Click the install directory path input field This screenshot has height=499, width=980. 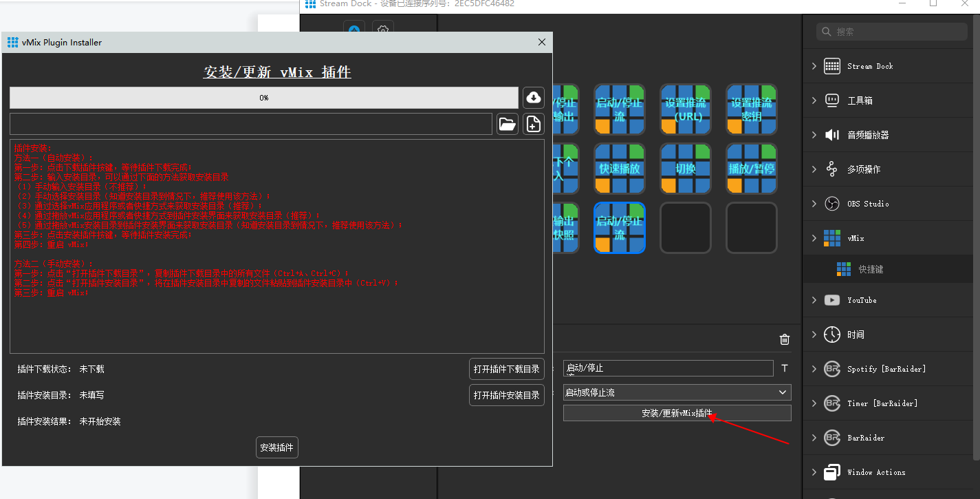(x=251, y=124)
